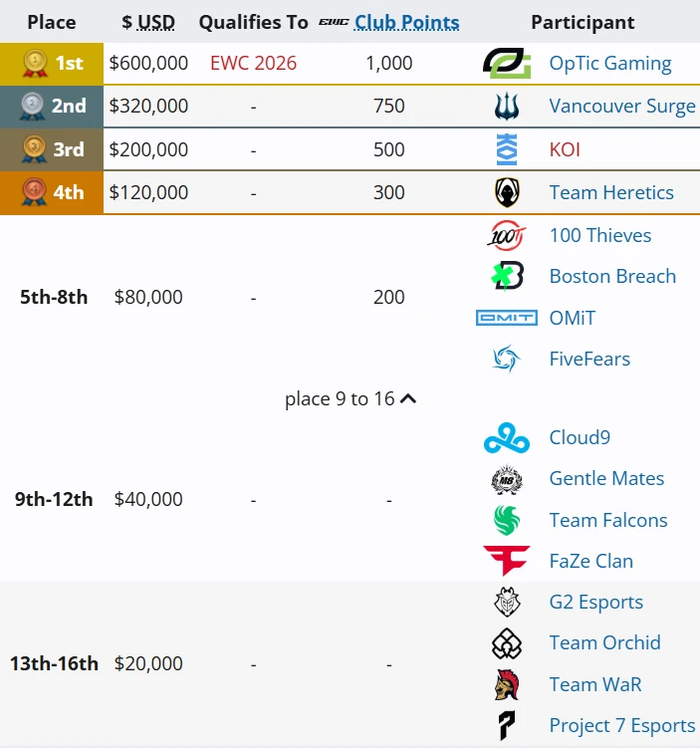The image size is (700, 748).
Task: Open the Team Falcons page link
Action: pos(608,520)
